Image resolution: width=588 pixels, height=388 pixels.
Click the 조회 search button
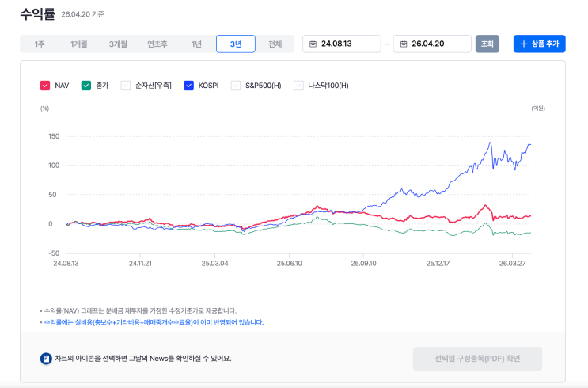[487, 44]
